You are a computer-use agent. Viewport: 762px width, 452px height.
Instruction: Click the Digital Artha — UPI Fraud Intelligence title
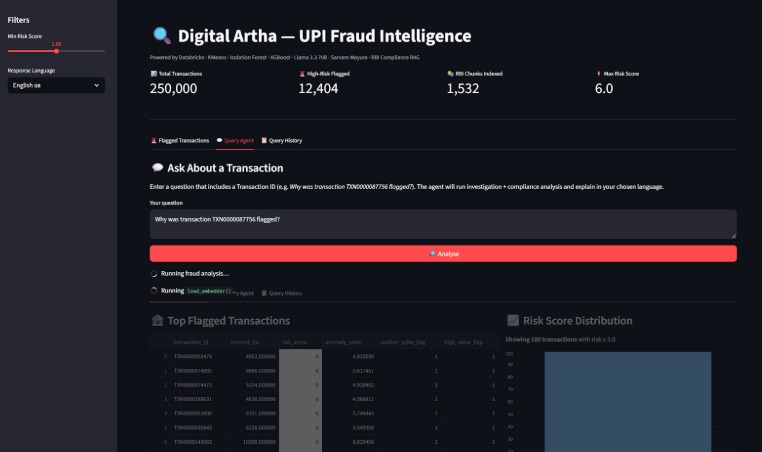[x=324, y=36]
